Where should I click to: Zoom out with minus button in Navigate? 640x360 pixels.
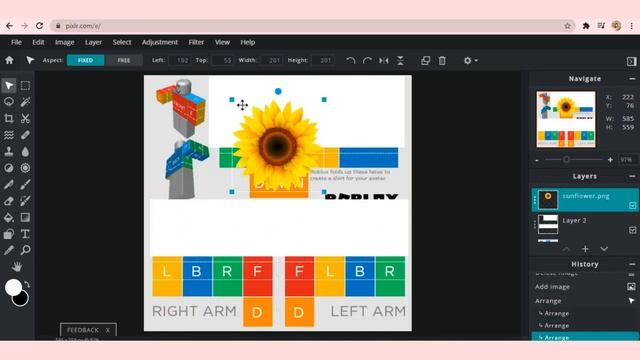[537, 160]
